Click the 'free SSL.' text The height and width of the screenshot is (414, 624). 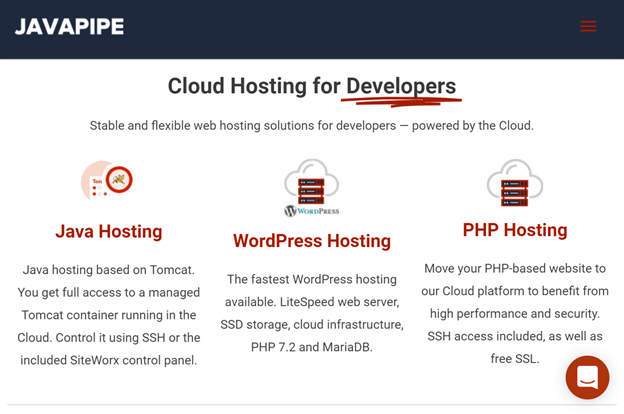pos(515,359)
